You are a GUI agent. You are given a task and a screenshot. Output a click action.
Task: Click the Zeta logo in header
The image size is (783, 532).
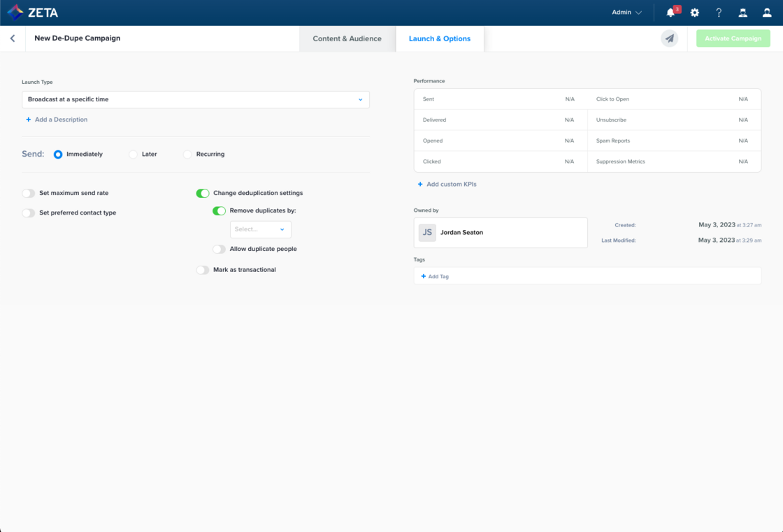(x=33, y=13)
